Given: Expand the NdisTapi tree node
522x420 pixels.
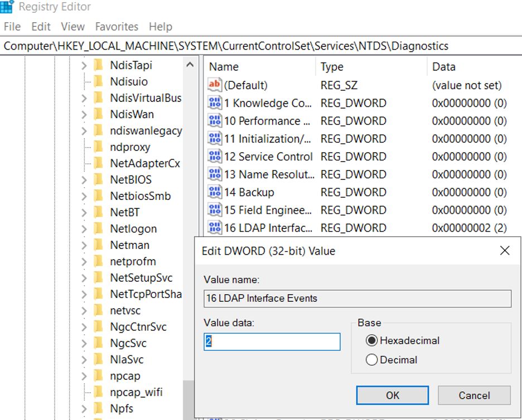Looking at the screenshot, I should point(84,66).
